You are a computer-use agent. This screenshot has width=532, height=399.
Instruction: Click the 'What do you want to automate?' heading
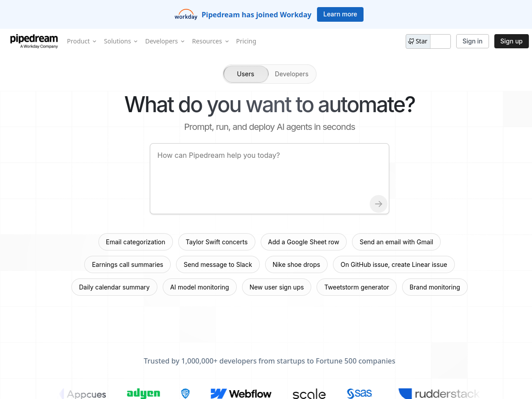coord(270,105)
